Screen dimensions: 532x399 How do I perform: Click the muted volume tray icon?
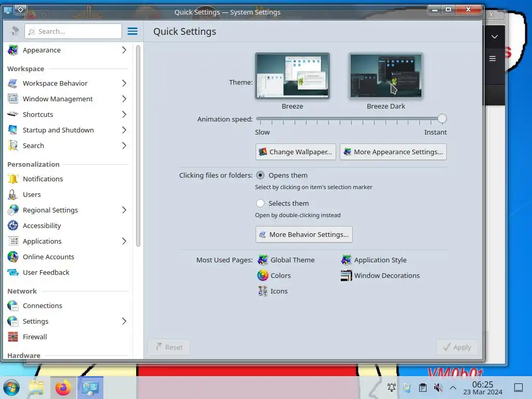[438, 388]
